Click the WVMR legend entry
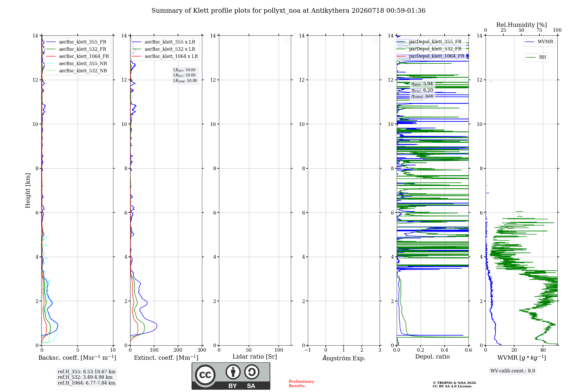The image size is (577, 392). [x=539, y=42]
